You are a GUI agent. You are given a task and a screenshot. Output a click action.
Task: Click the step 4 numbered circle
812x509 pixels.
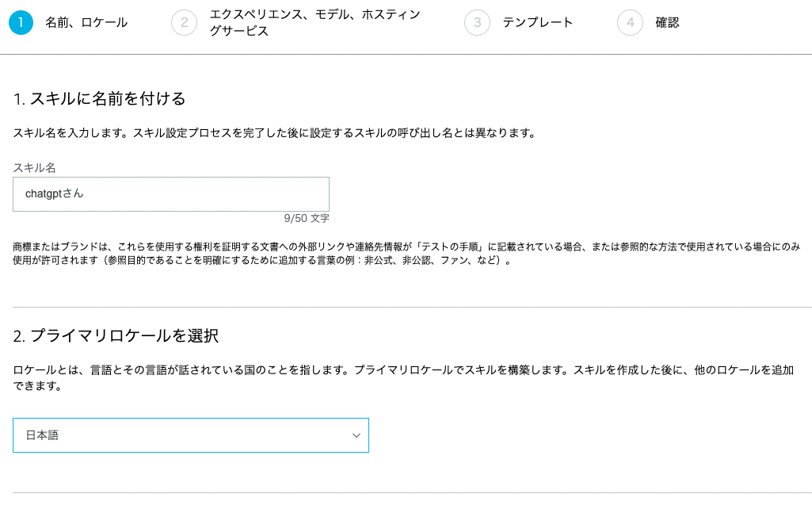[x=629, y=22]
